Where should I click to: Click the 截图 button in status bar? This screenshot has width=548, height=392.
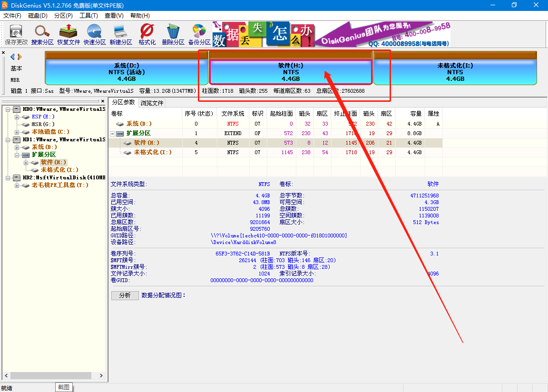[64, 387]
